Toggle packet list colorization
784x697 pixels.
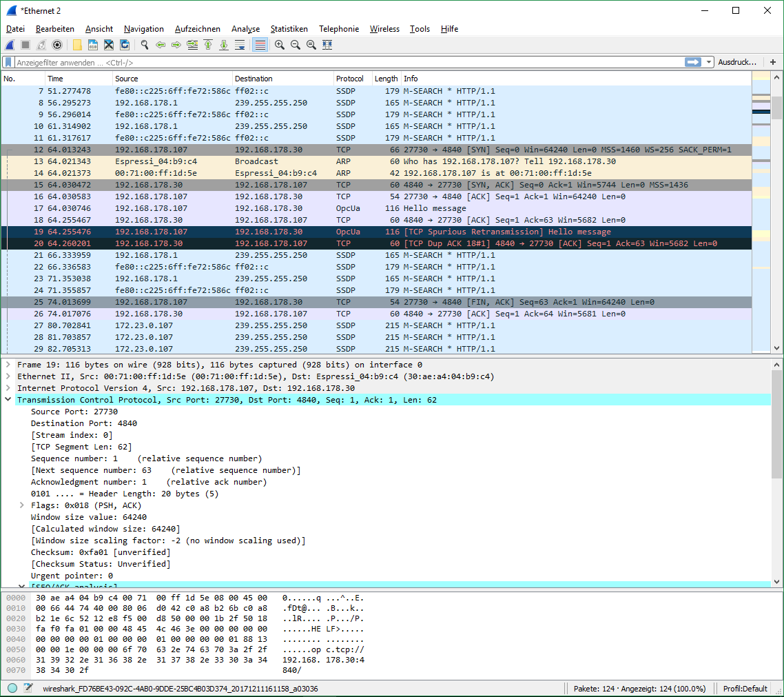point(260,45)
